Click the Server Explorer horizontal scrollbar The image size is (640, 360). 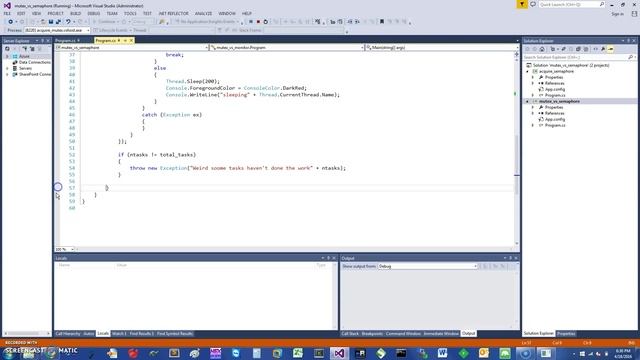tap(27, 333)
